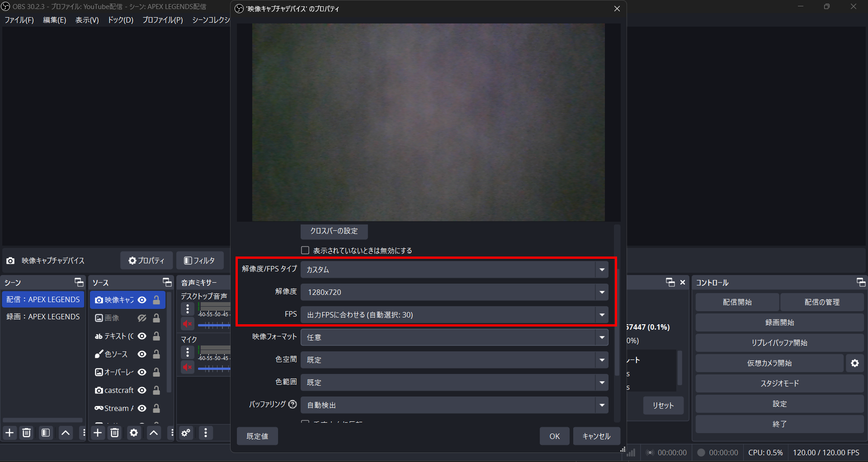Click 既定値 defaults button
The height and width of the screenshot is (462, 868).
[x=257, y=436]
